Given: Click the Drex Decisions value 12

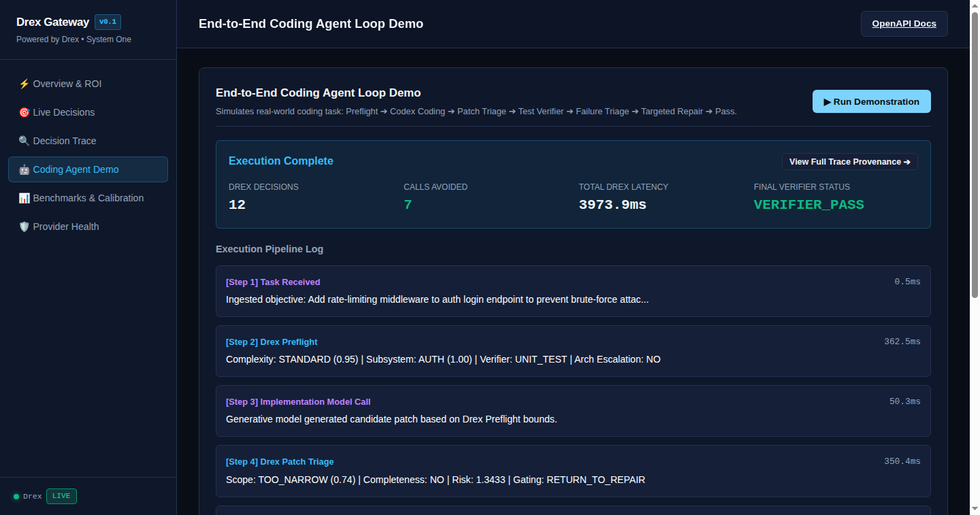Looking at the screenshot, I should point(237,205).
